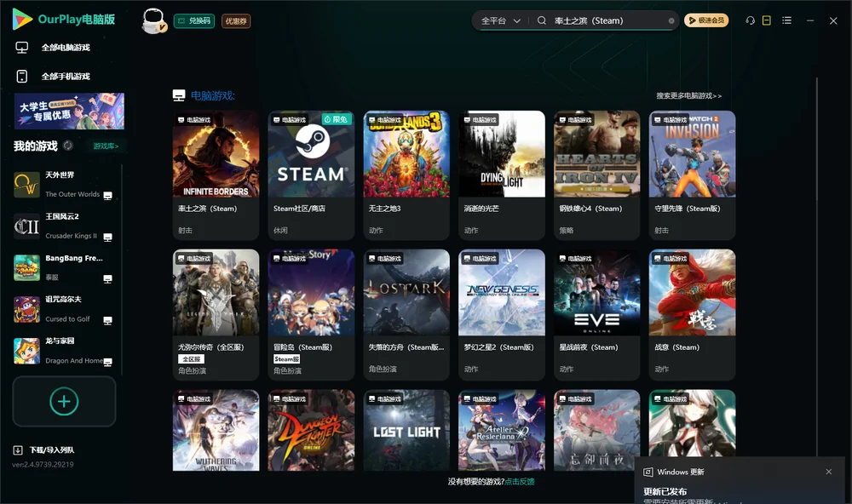Open the Windows 更新 notification title

[x=680, y=472]
